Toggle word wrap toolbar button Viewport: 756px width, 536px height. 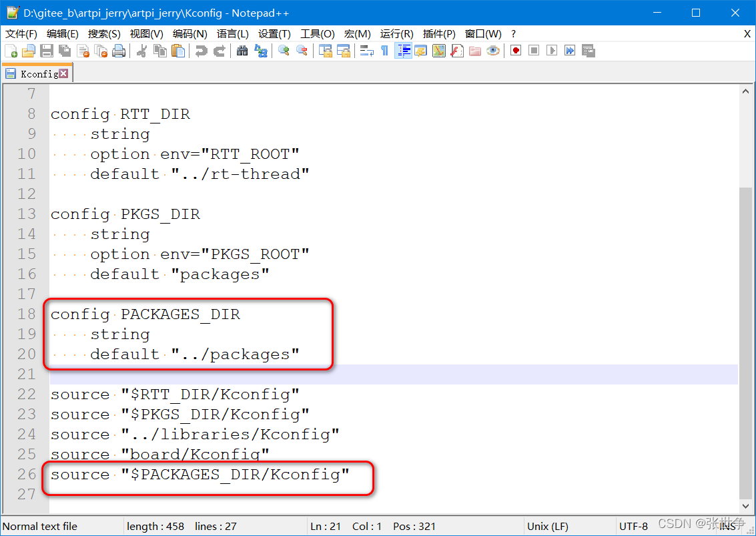[366, 51]
